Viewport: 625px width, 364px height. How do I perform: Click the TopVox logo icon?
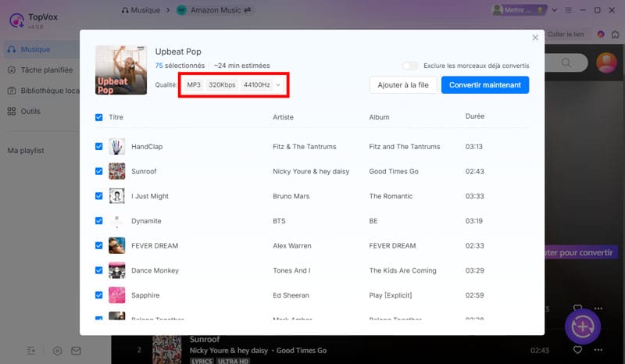pyautogui.click(x=16, y=20)
